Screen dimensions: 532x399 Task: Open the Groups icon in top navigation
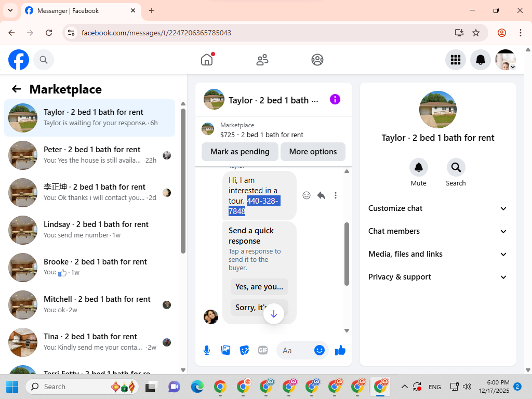pos(317,60)
